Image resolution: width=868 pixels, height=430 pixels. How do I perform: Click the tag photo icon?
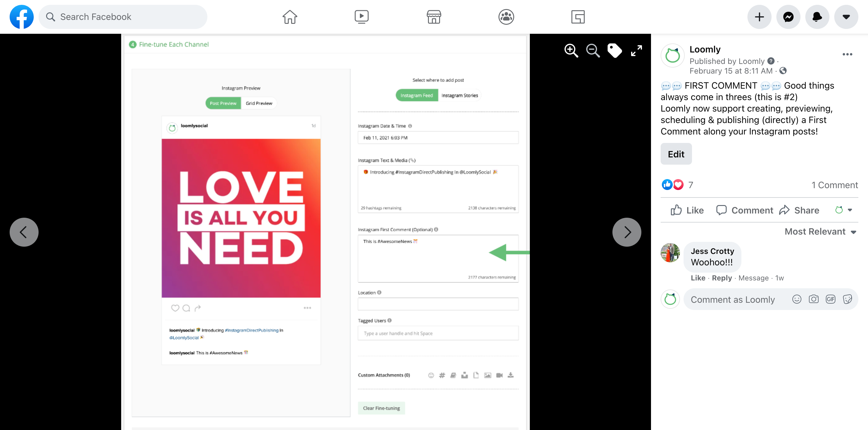(614, 51)
